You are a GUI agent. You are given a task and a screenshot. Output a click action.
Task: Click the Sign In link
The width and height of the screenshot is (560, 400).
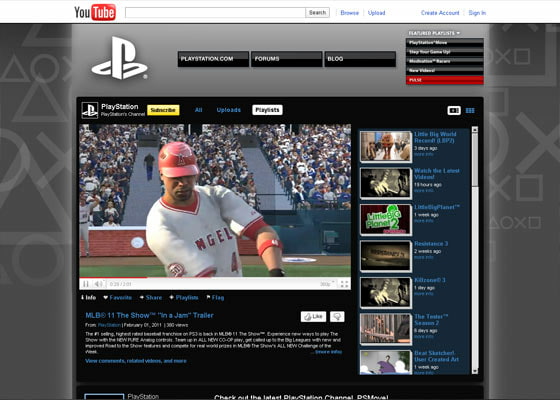pyautogui.click(x=477, y=13)
